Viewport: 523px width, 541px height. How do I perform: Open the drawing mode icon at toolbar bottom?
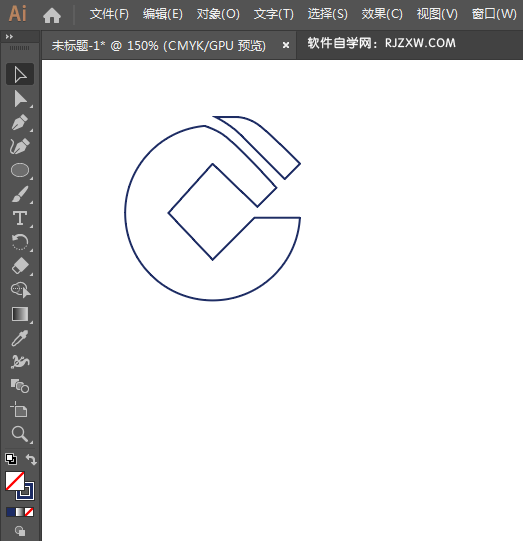[20, 531]
